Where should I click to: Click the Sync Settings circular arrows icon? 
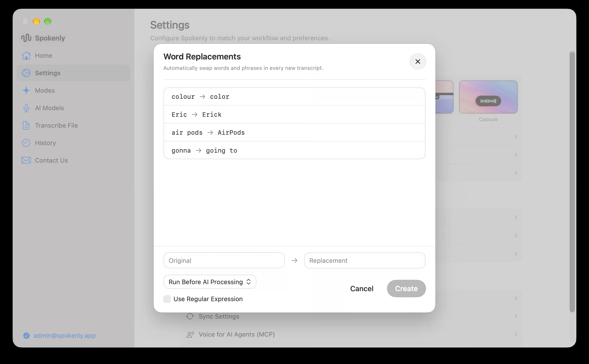pyautogui.click(x=190, y=316)
